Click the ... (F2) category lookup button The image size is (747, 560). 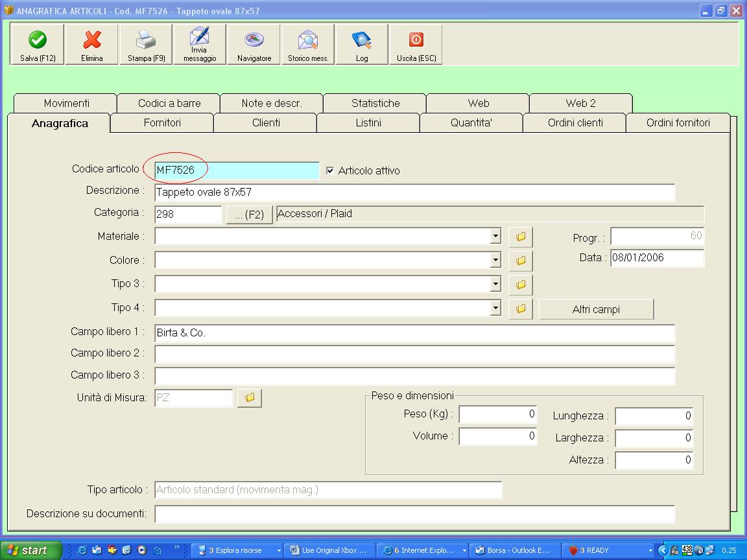(x=249, y=215)
